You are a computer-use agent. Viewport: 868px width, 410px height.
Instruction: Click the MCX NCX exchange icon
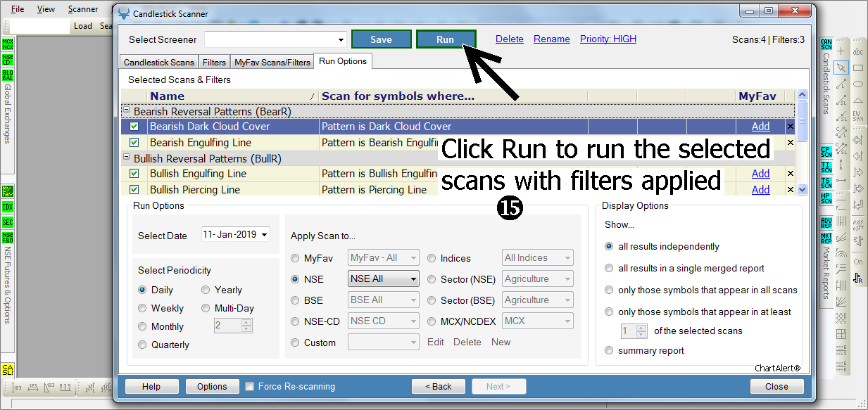tap(8, 45)
